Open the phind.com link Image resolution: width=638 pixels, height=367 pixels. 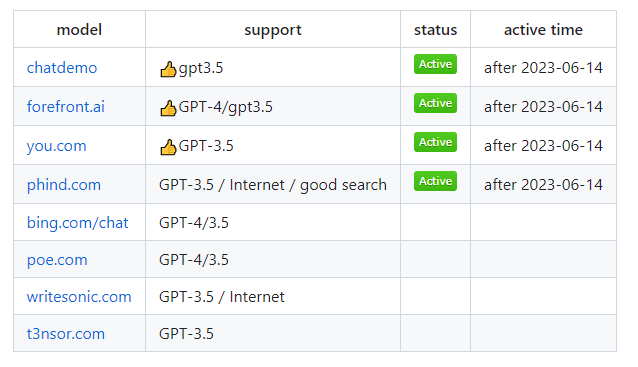tap(63, 185)
